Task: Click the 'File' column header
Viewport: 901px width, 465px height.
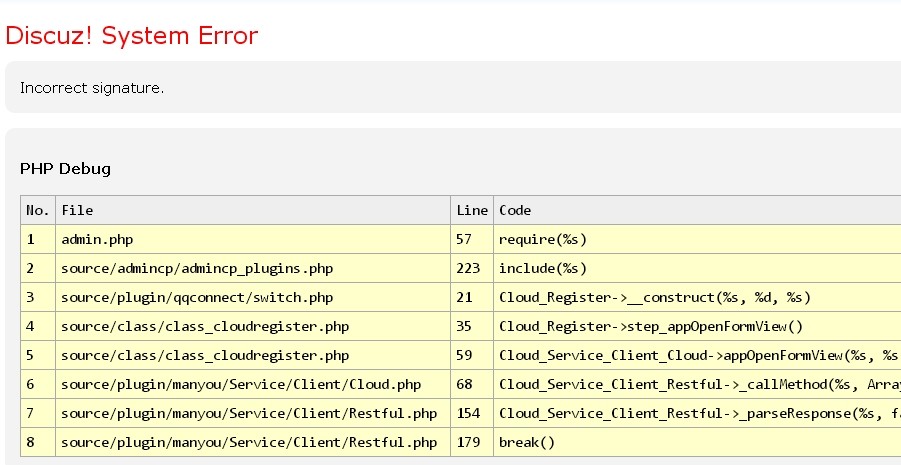Action: click(253, 210)
